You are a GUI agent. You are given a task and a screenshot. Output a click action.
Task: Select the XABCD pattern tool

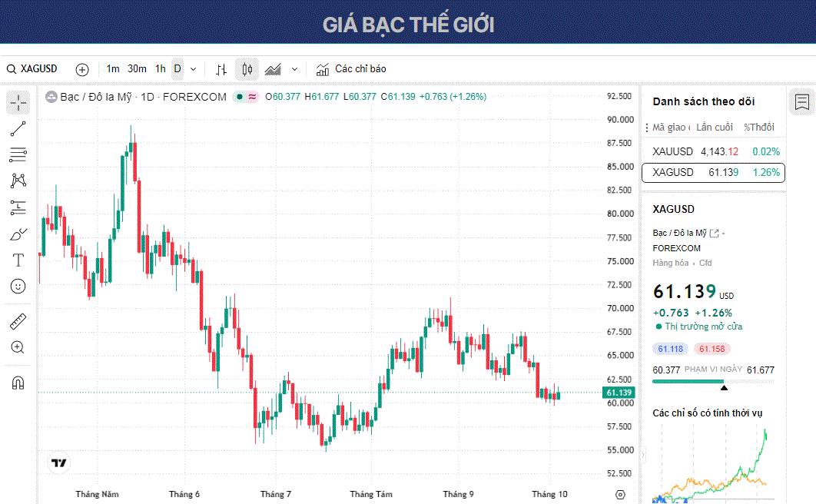[18, 181]
